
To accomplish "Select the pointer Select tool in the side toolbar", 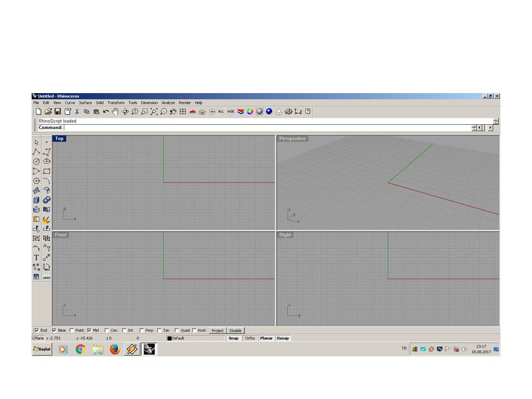I will pyautogui.click(x=37, y=142).
